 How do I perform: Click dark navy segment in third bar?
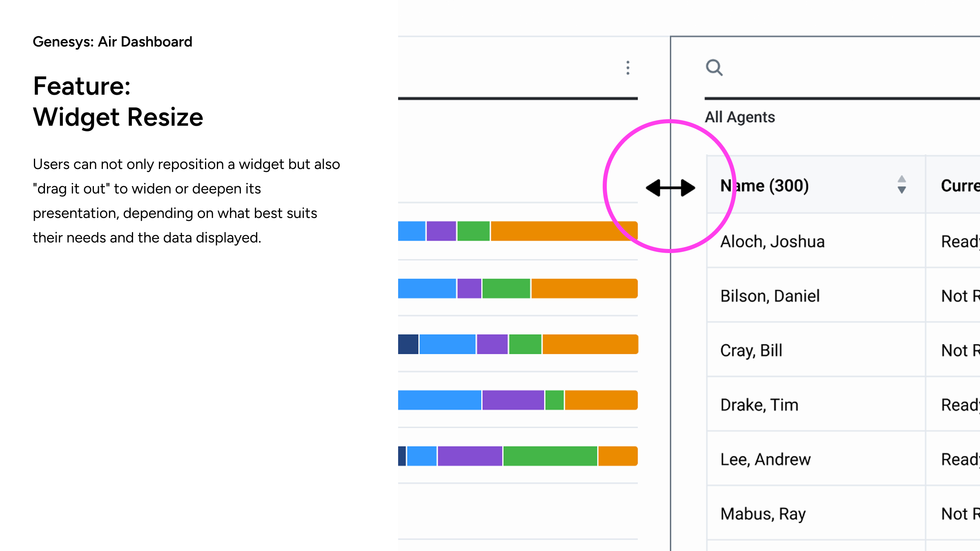pos(408,344)
